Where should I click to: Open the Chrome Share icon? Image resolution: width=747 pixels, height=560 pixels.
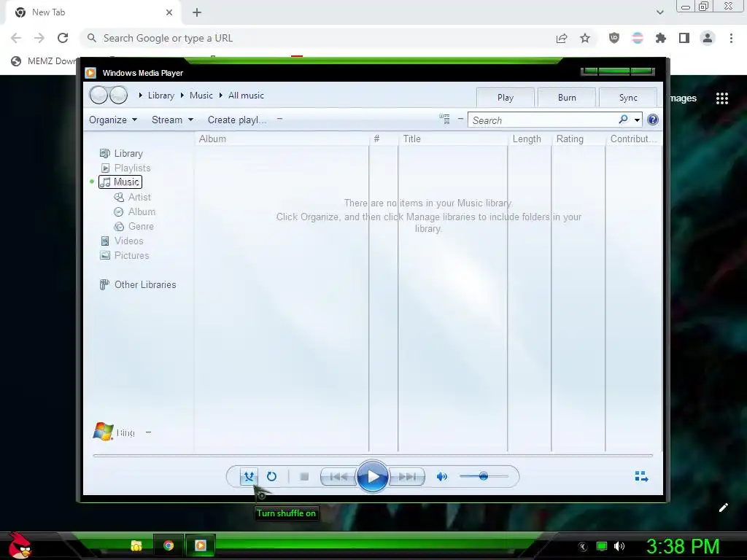(x=562, y=38)
